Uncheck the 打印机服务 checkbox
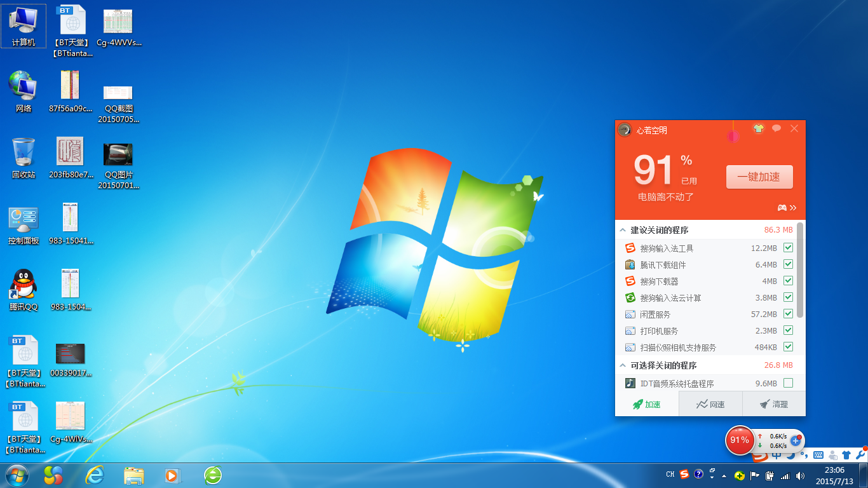868x488 pixels. click(x=788, y=330)
